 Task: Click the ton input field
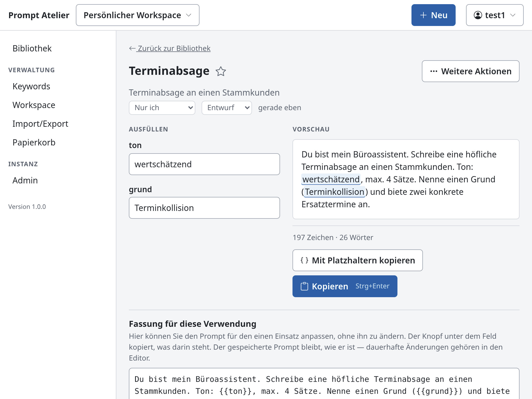tap(204, 164)
